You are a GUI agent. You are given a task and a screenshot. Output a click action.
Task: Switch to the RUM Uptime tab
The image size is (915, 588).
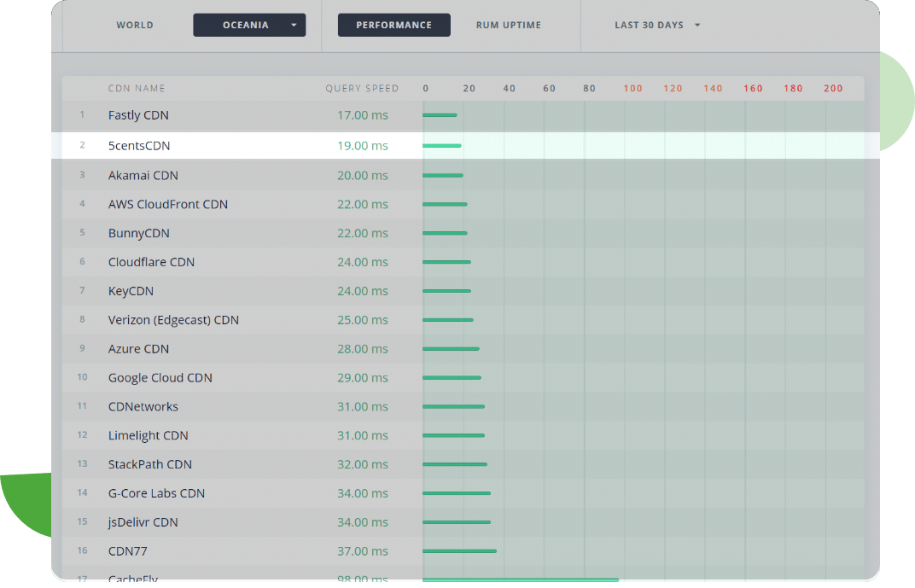[508, 26]
